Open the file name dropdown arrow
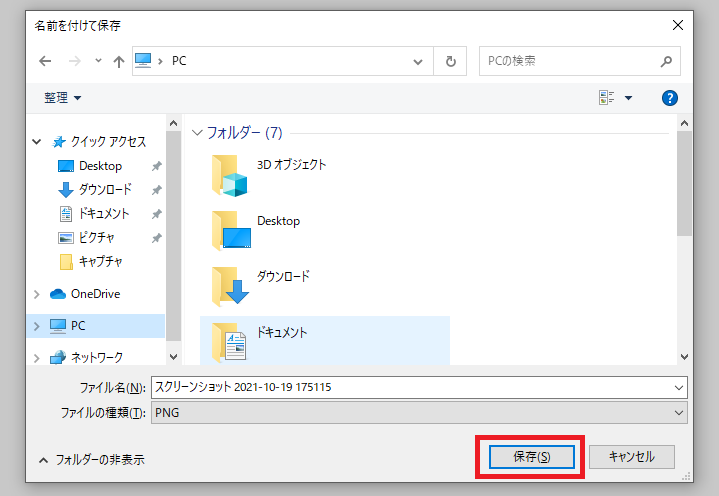 tap(679, 388)
